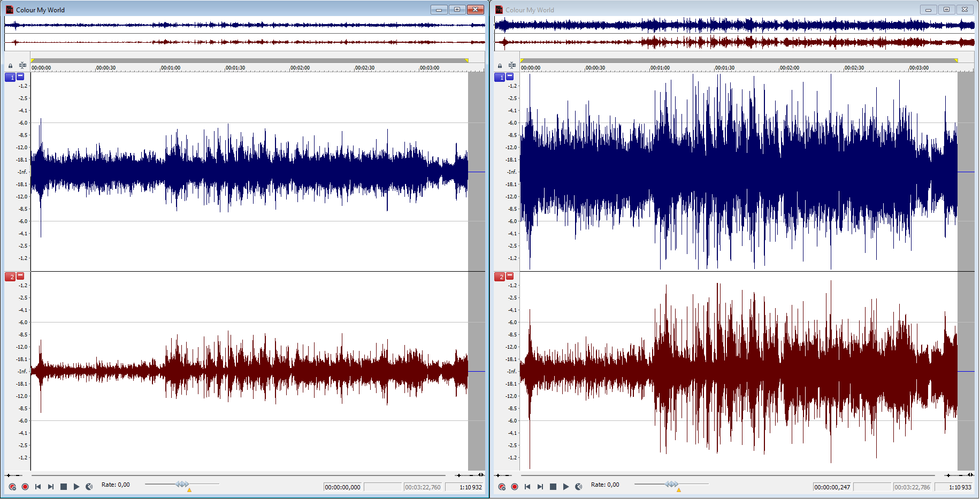This screenshot has height=499, width=980.
Task: Collapse channel 1 in the left window
Action: (x=20, y=76)
